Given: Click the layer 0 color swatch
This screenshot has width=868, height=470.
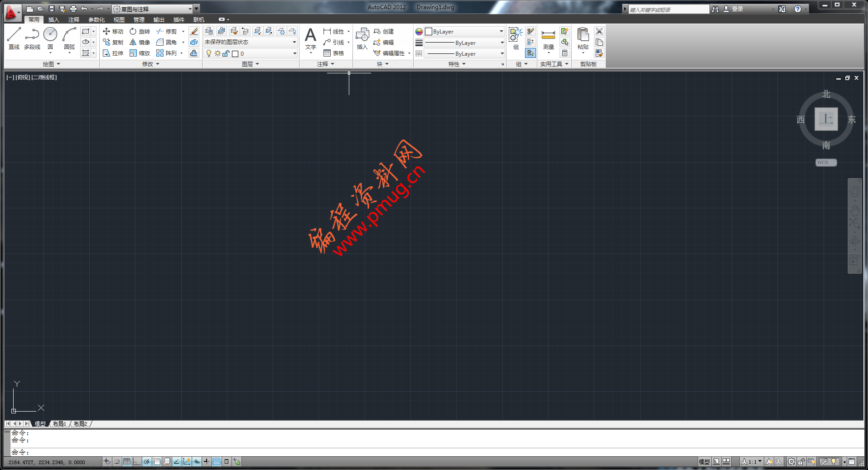Looking at the screenshot, I should (235, 53).
